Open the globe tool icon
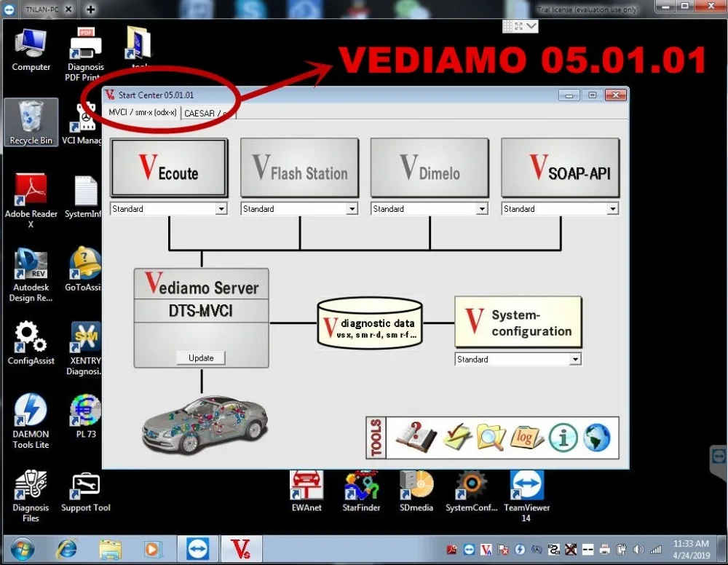The height and width of the screenshot is (565, 728). (x=597, y=438)
